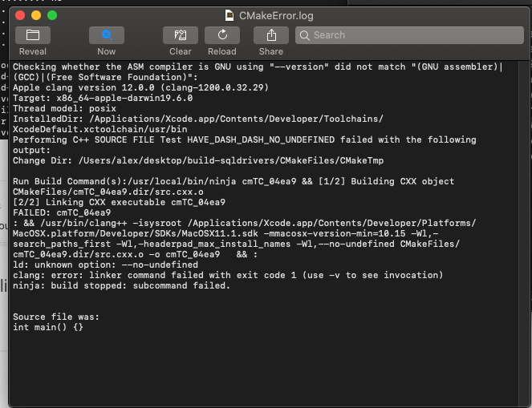
Task: Click the Reveal folder icon in toolbar
Action: (x=33, y=35)
